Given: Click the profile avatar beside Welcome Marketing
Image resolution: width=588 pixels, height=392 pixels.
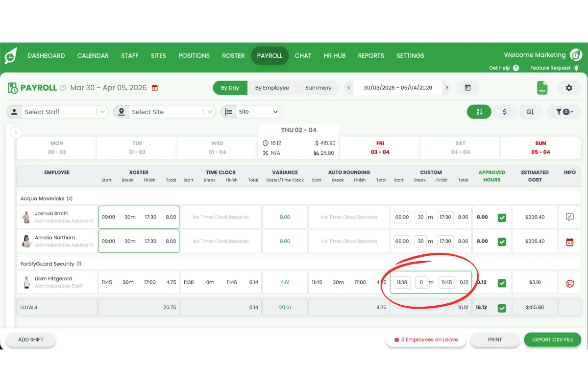Looking at the screenshot, I should 576,55.
